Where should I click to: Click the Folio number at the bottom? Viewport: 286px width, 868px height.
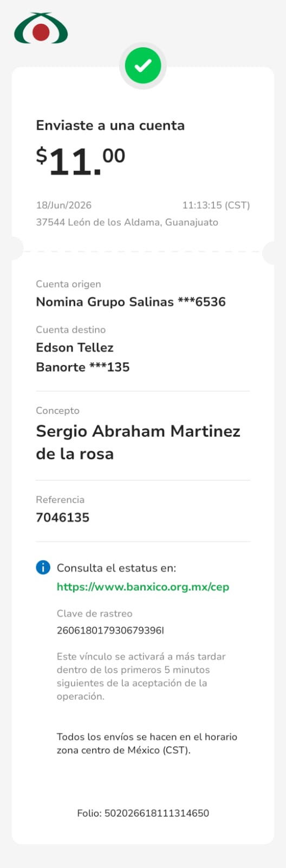click(x=143, y=813)
